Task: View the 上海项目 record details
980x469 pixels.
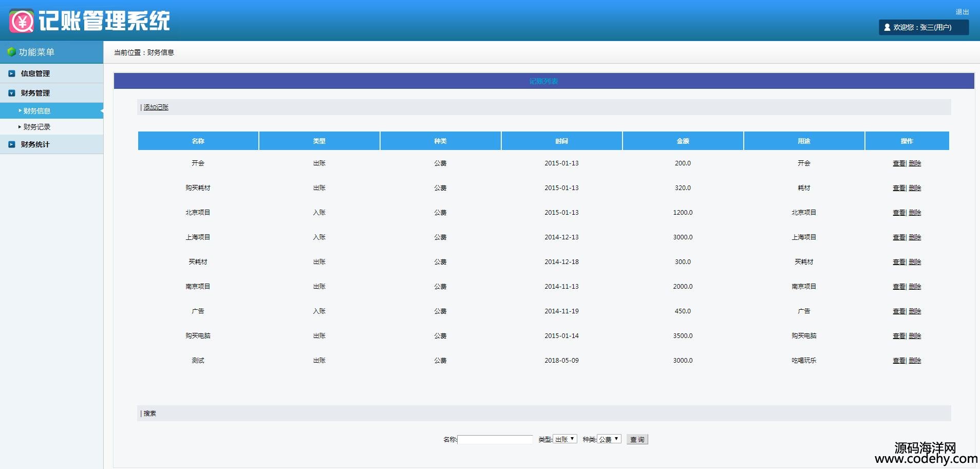Action: coord(898,237)
